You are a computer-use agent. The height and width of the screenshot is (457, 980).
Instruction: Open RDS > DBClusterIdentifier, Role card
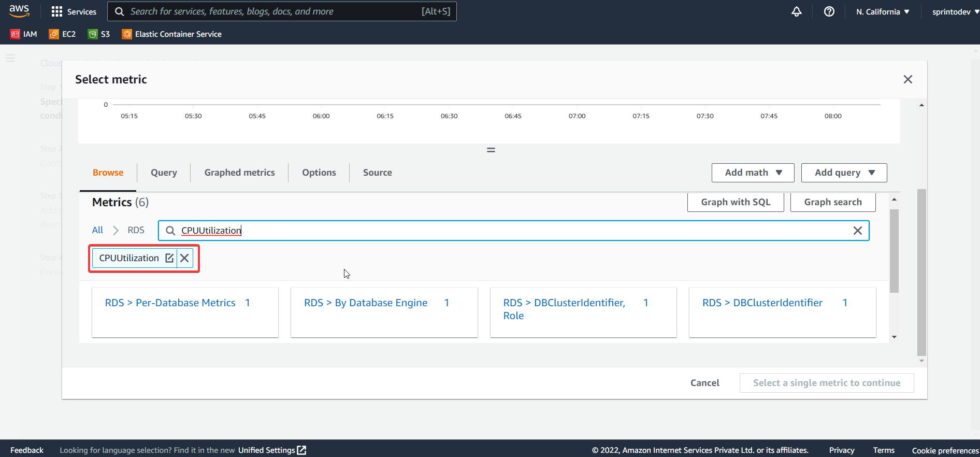tap(583, 312)
